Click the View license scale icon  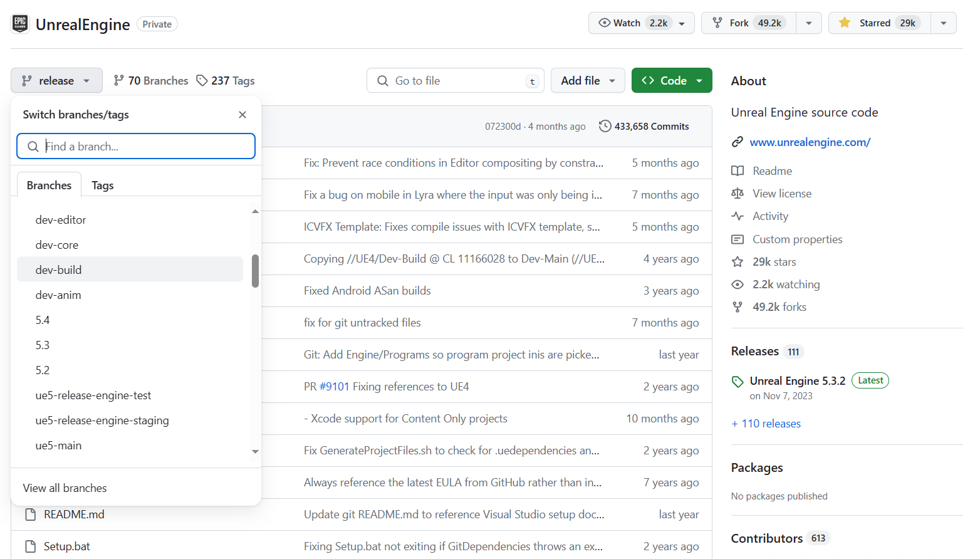click(x=738, y=194)
